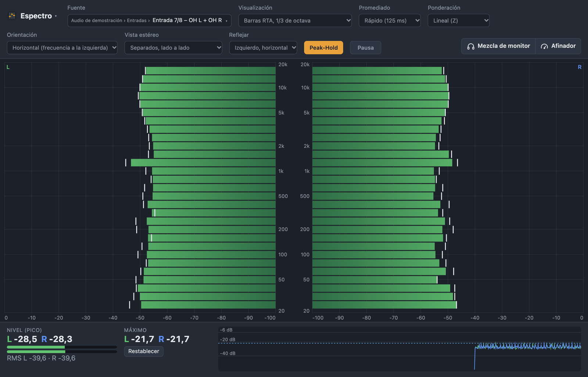The height and width of the screenshot is (377, 588).
Task: Open the Visualización dropdown Barras RTA
Action: [295, 21]
